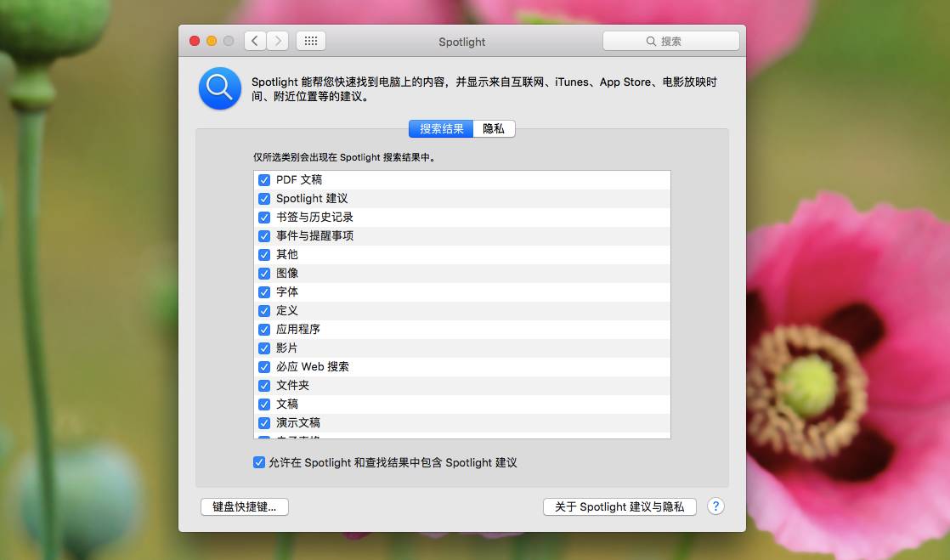Open 键盘快捷键… button

coord(245,506)
